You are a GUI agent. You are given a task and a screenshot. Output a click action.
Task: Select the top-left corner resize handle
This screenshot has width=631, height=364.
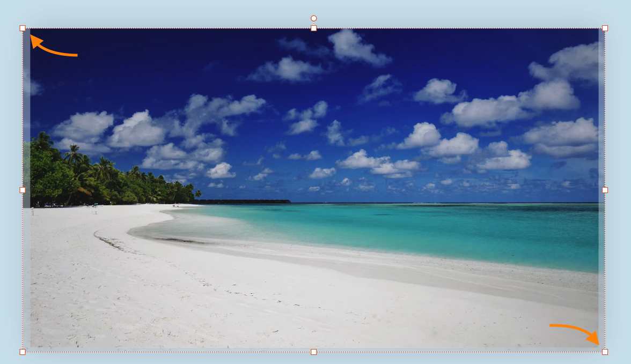(22, 28)
